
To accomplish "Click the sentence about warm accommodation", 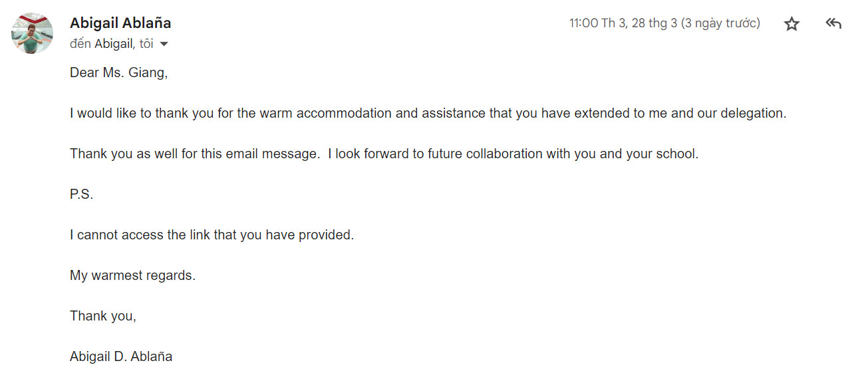I will 428,113.
